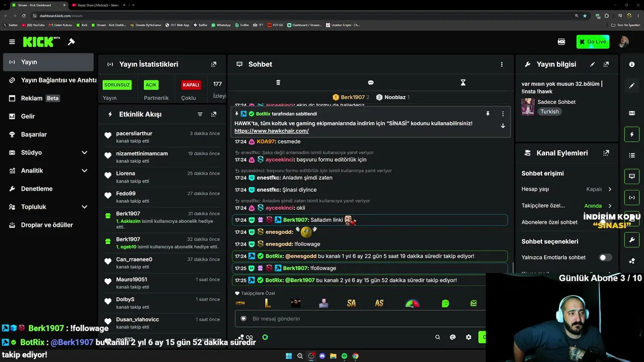This screenshot has width=644, height=362.
Task: Toggle Yalnızca Emotlarla sohbet switch
Action: pyautogui.click(x=605, y=257)
